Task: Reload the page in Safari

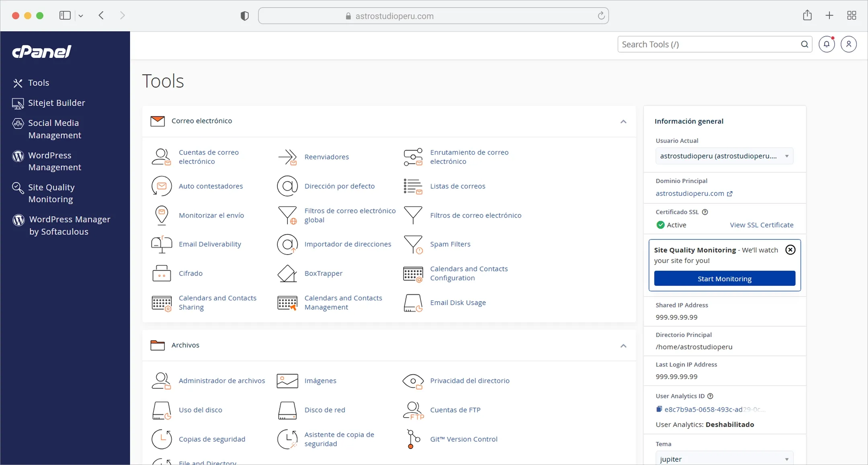Action: 601,16
